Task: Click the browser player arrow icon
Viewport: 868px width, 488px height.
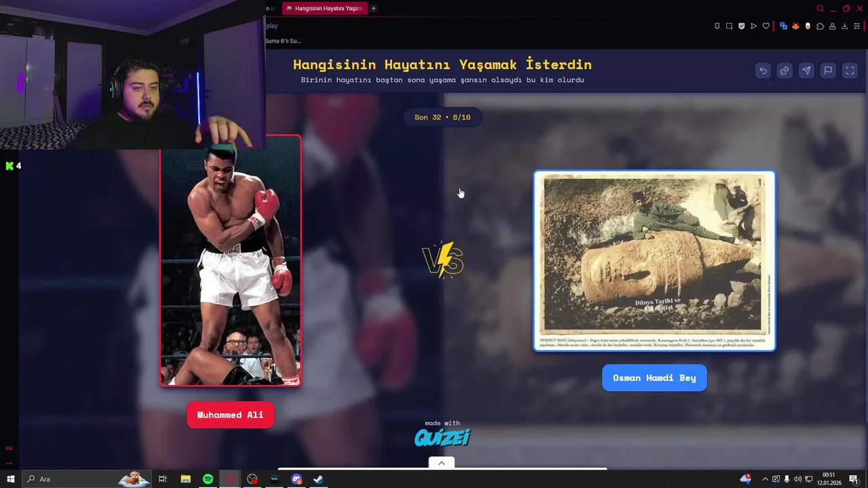Action: pos(753,26)
